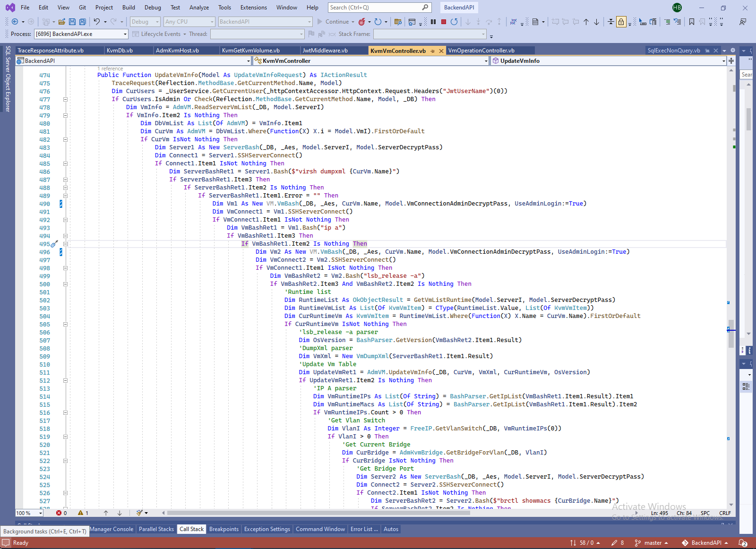Open the Exception Settings panel tab
The height and width of the screenshot is (549, 756).
pos(267,529)
